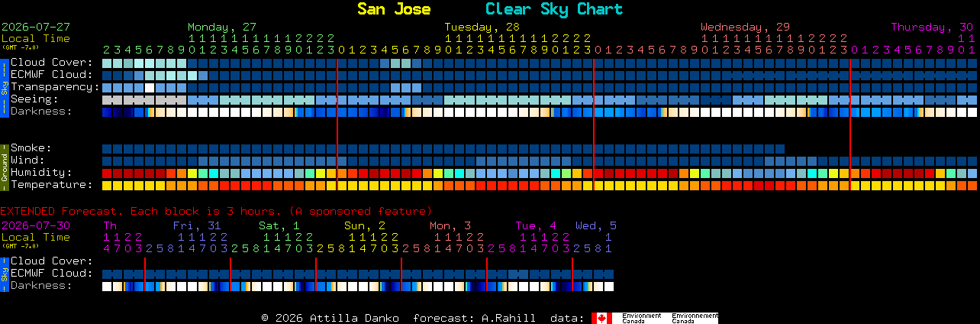
Task: Click the forecast: A.Rahill credit
Action: 474,318
